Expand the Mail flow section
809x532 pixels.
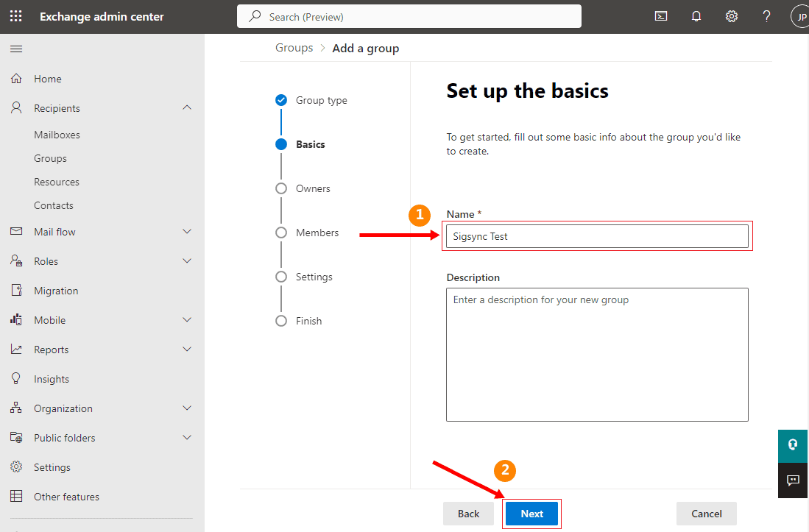click(x=187, y=232)
